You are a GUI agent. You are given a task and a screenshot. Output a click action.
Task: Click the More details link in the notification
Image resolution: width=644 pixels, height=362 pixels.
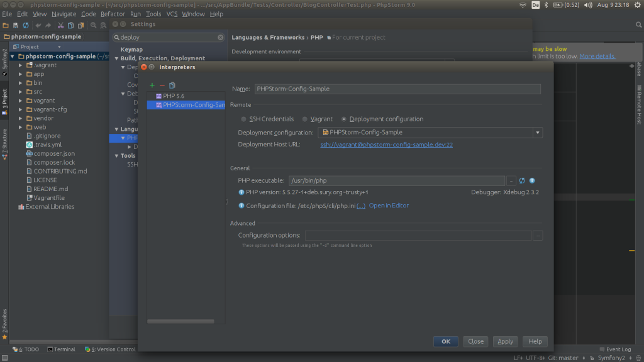pos(597,56)
